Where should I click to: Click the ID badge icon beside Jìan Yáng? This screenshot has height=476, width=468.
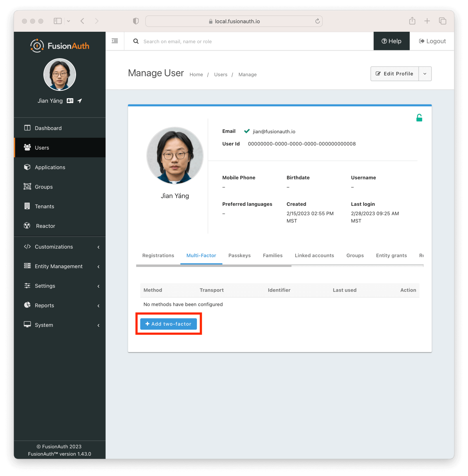point(70,101)
